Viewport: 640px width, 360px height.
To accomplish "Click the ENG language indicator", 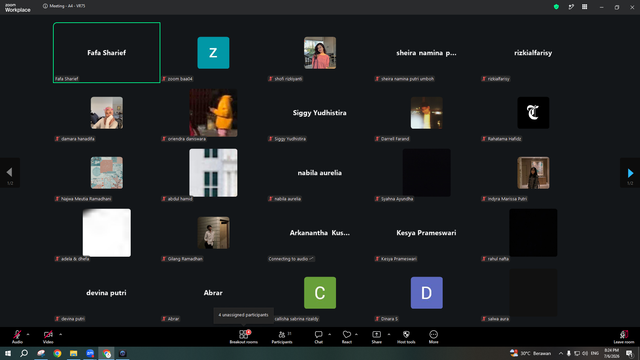I will pyautogui.click(x=595, y=353).
